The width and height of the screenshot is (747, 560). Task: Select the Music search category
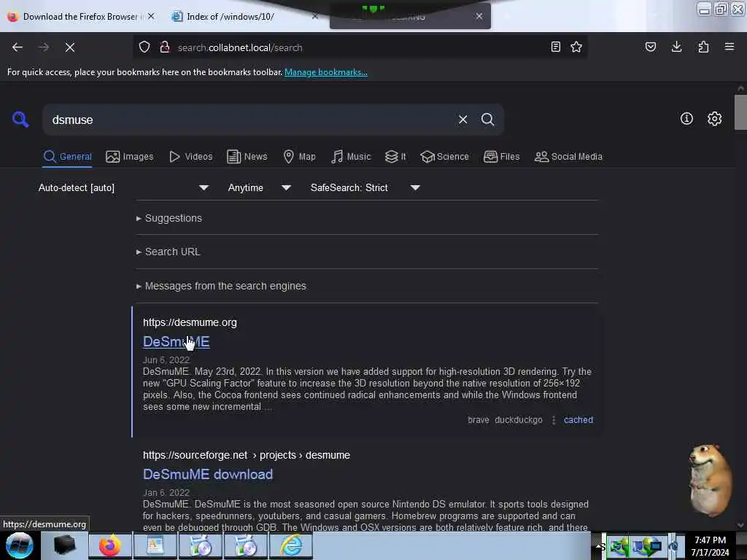(351, 157)
